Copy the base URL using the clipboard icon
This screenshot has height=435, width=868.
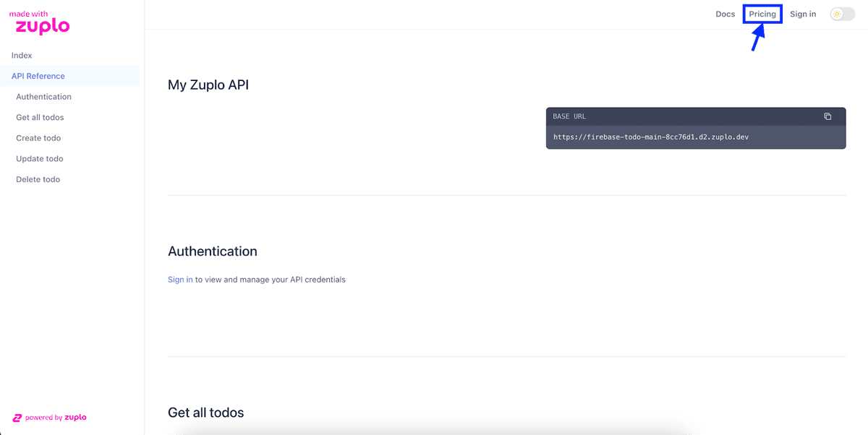tap(827, 116)
